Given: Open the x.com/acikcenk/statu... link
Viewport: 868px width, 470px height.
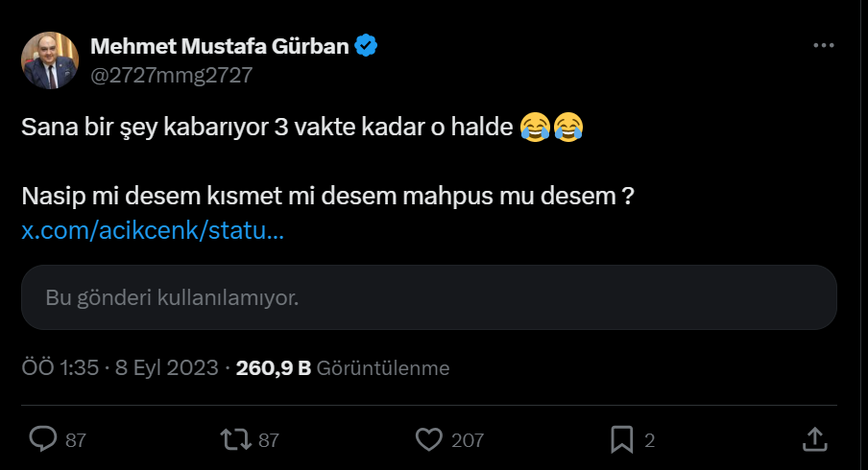Looking at the screenshot, I should click(x=152, y=231).
